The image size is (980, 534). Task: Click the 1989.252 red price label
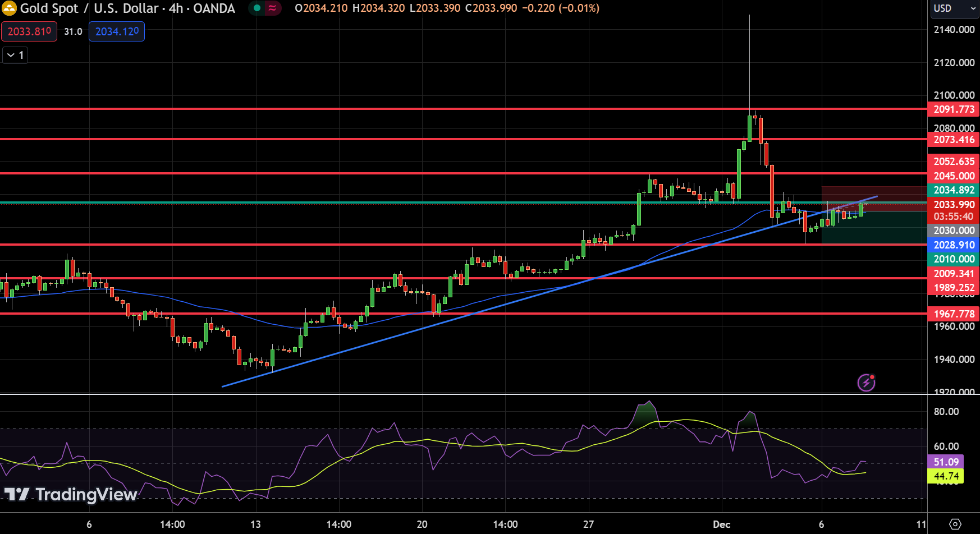pos(954,288)
